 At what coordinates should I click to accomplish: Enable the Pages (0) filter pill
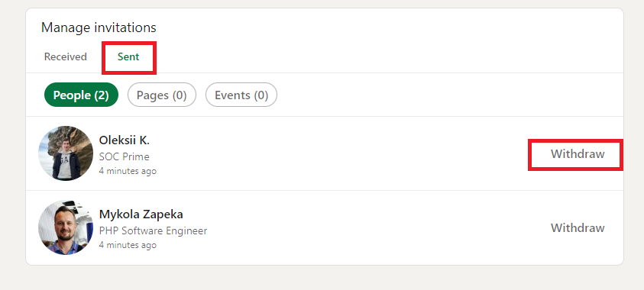(x=162, y=95)
